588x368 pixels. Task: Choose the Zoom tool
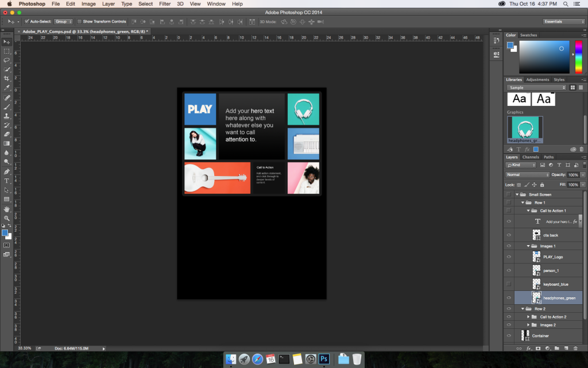(x=7, y=218)
